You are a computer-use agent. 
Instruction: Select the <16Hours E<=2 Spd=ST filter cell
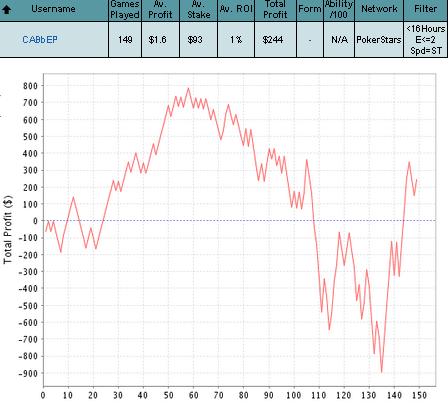pos(426,40)
